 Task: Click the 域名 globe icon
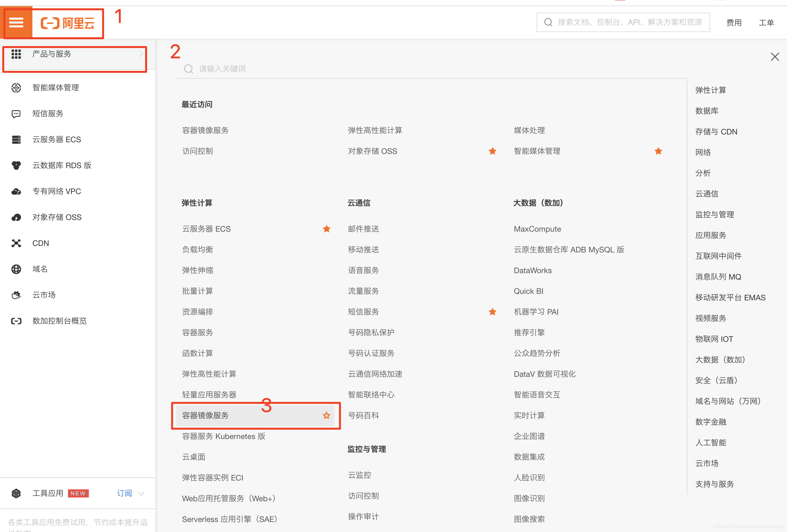(x=16, y=269)
